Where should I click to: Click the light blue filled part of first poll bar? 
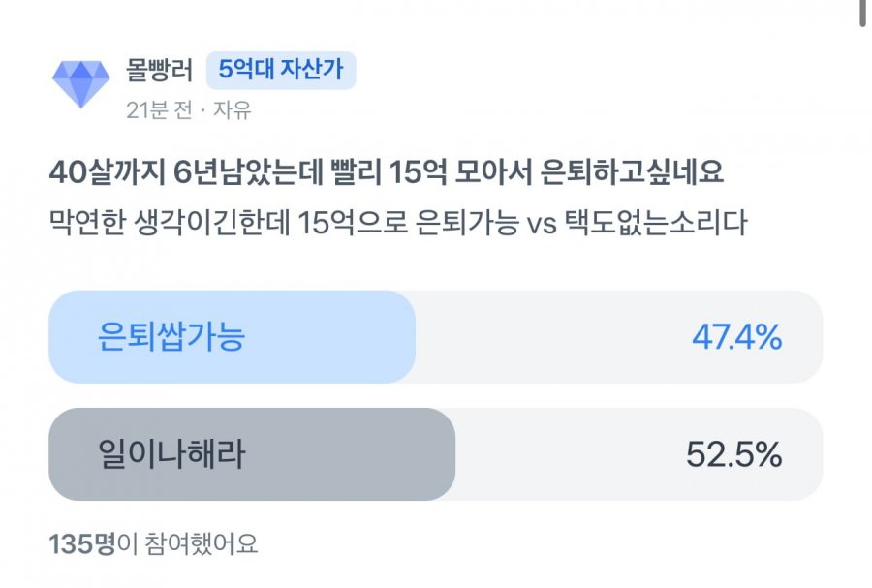[232, 337]
